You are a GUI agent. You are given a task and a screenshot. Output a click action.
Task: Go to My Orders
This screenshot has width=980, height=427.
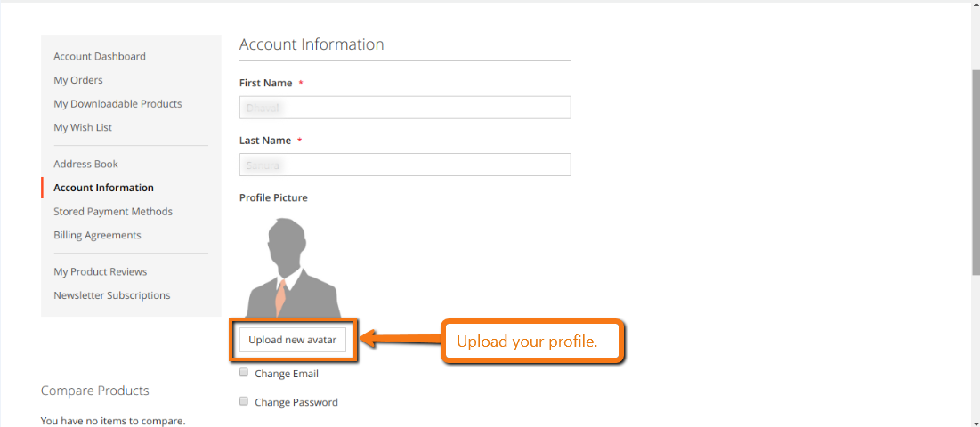click(x=78, y=80)
